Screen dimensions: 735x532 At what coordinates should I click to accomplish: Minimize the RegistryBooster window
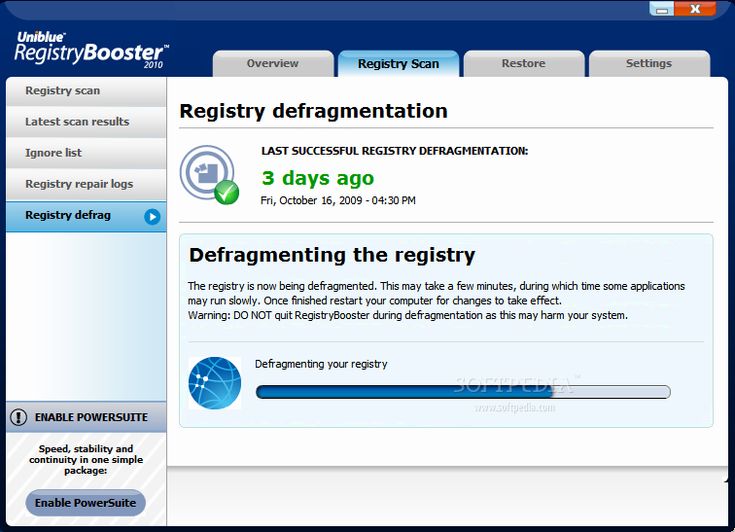pyautogui.click(x=662, y=9)
